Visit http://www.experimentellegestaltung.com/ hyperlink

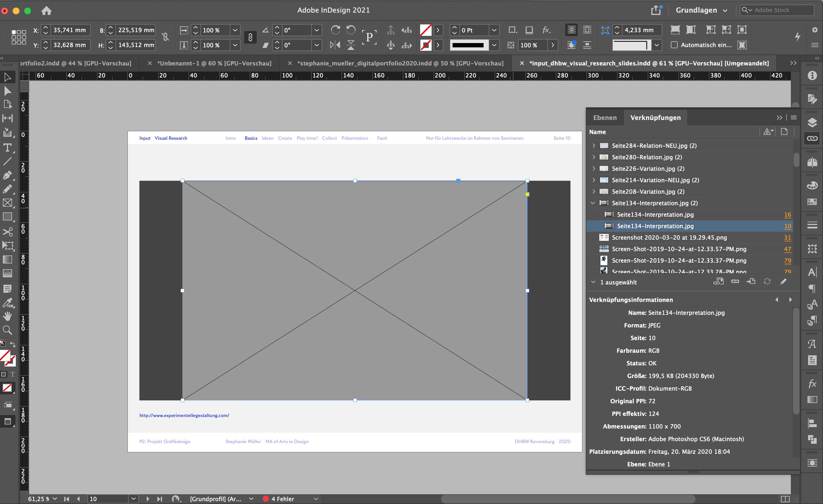click(x=184, y=415)
